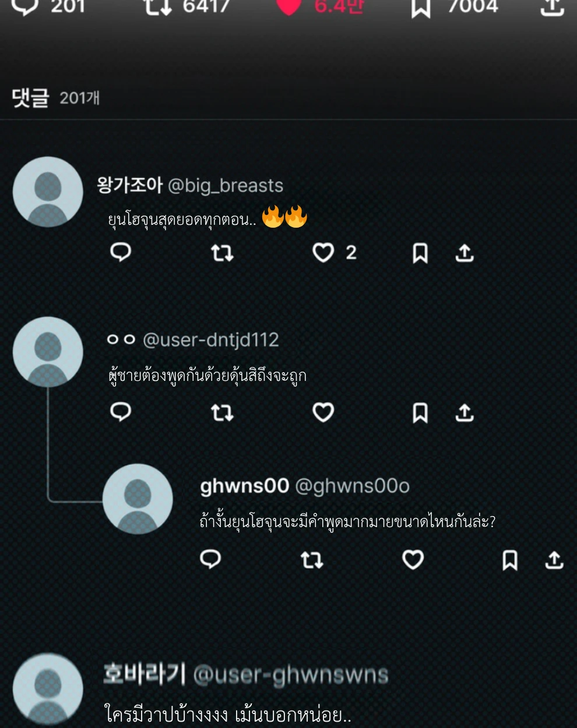Bookmark the @user-dntjd112 comment
Screen dimensions: 577x728
[x=420, y=413]
